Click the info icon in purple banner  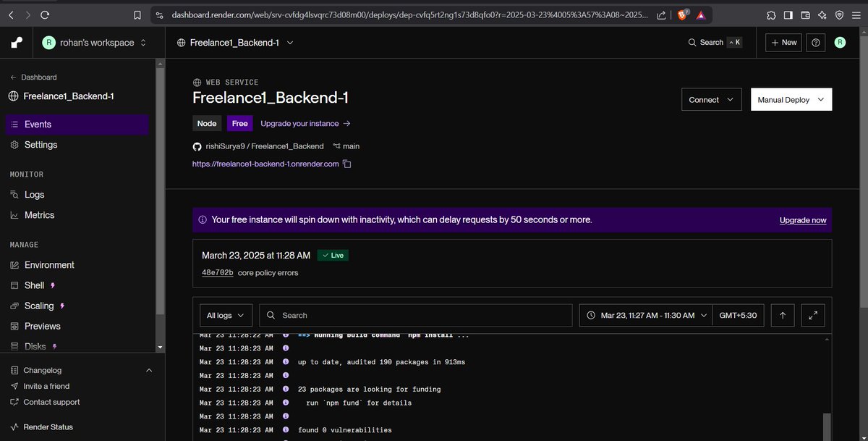(x=203, y=219)
